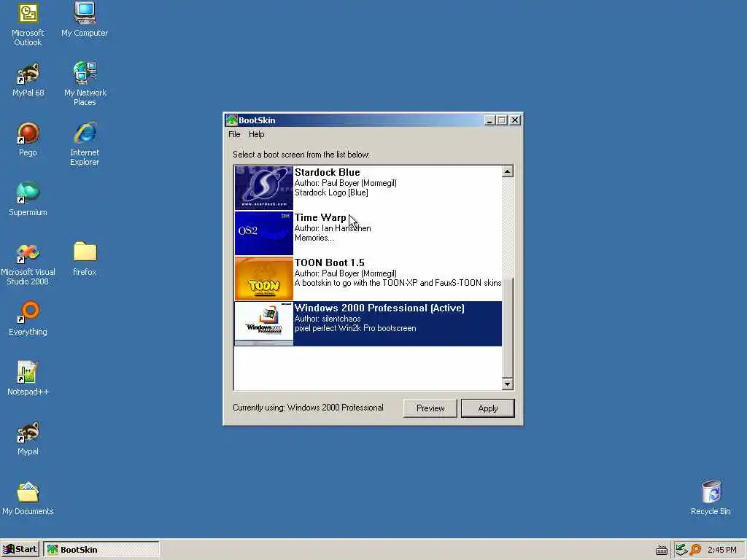
Task: Click 'Author: Ian Hanschen' text
Action: 333,228
